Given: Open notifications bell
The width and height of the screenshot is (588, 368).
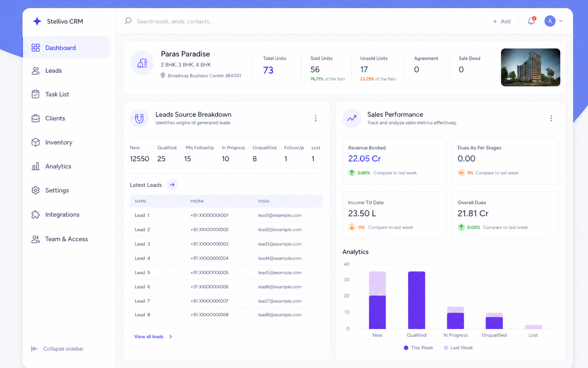Looking at the screenshot, I should (x=531, y=21).
